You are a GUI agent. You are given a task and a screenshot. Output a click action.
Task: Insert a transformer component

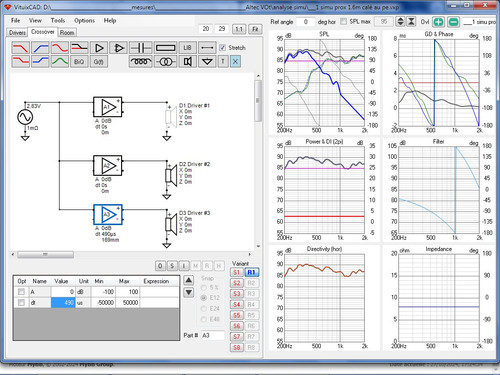165,62
